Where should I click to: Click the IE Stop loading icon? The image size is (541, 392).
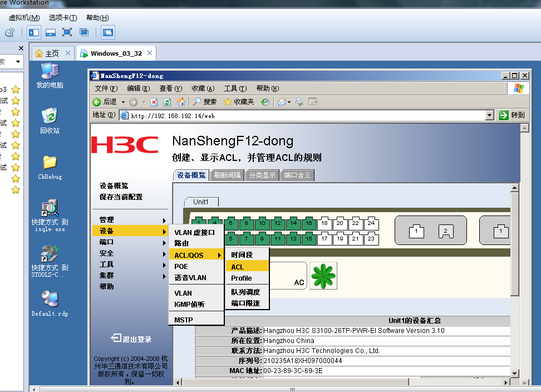154,102
